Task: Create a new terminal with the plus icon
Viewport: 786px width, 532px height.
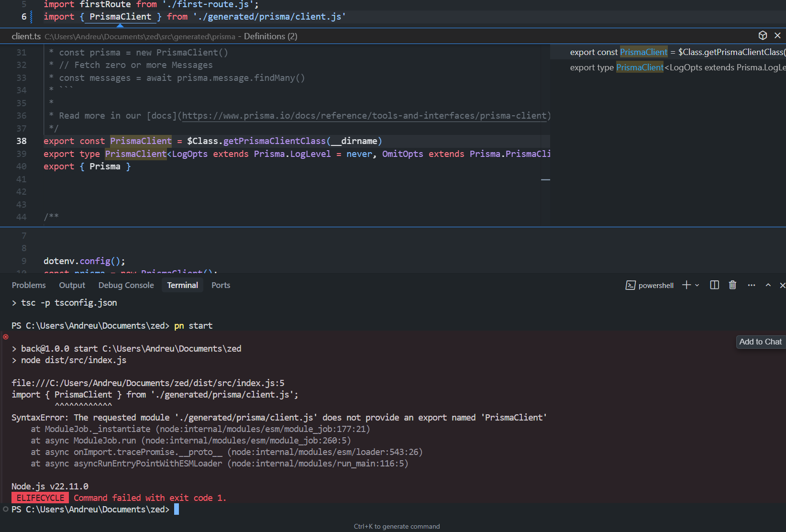Action: click(x=686, y=285)
